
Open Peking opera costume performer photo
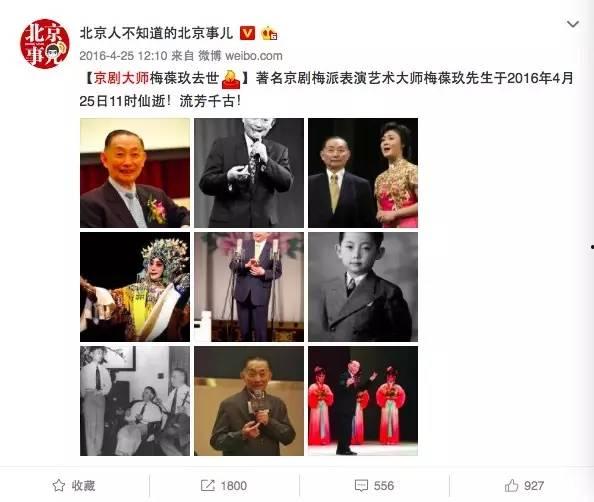pyautogui.click(x=135, y=287)
